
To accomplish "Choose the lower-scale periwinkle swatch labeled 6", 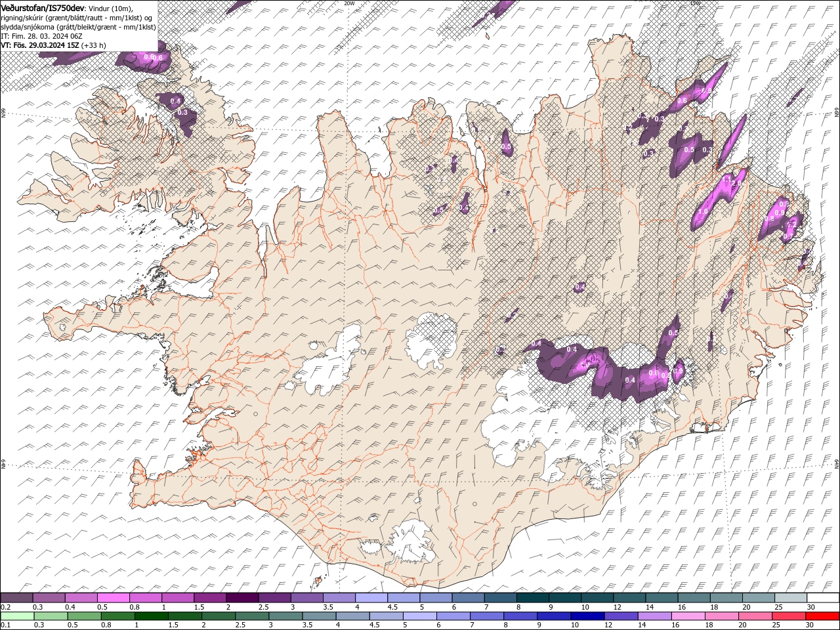I will (453, 616).
